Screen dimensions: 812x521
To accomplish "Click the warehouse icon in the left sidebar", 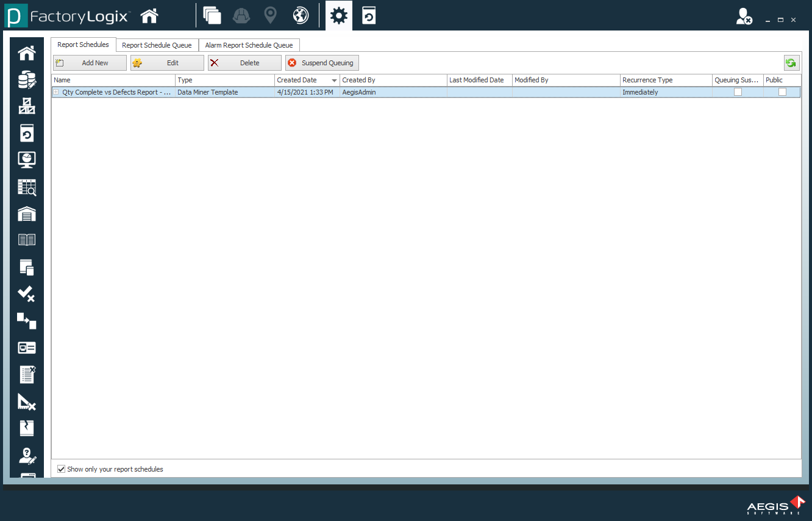I will point(26,214).
